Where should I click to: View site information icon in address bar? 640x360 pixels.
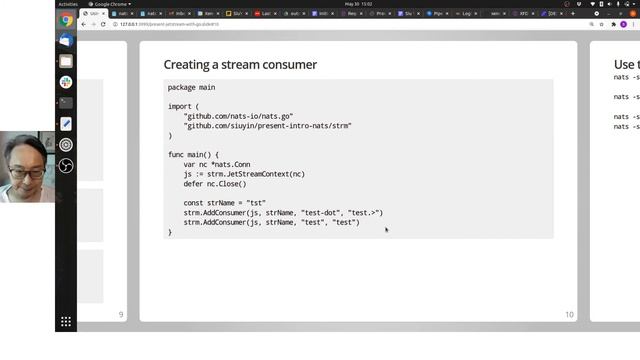(x=115, y=24)
